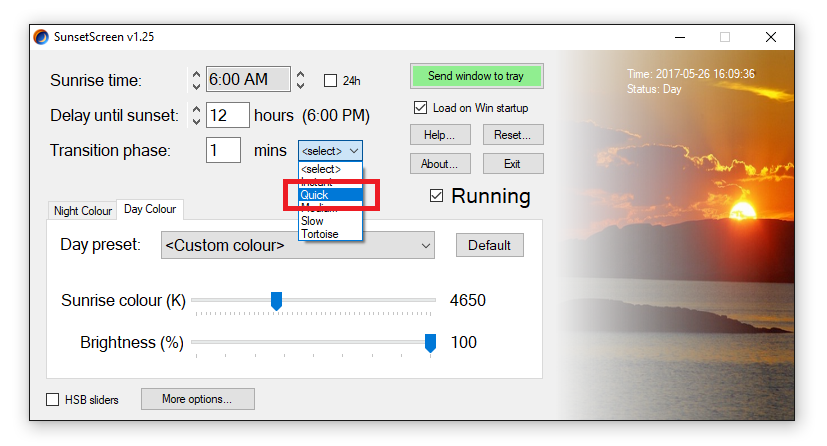This screenshot has height=446, width=827.
Task: Click the (6:00 PM) sunset time text
Action: 336,115
